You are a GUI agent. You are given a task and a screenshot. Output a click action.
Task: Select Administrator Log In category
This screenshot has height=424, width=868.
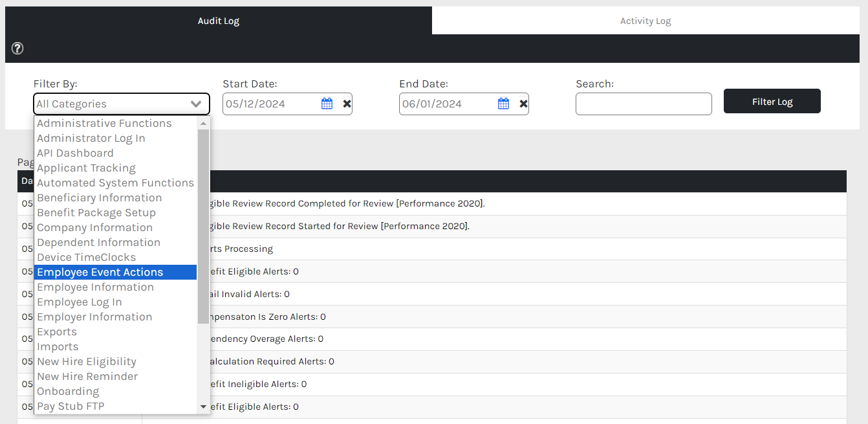[x=116, y=138]
